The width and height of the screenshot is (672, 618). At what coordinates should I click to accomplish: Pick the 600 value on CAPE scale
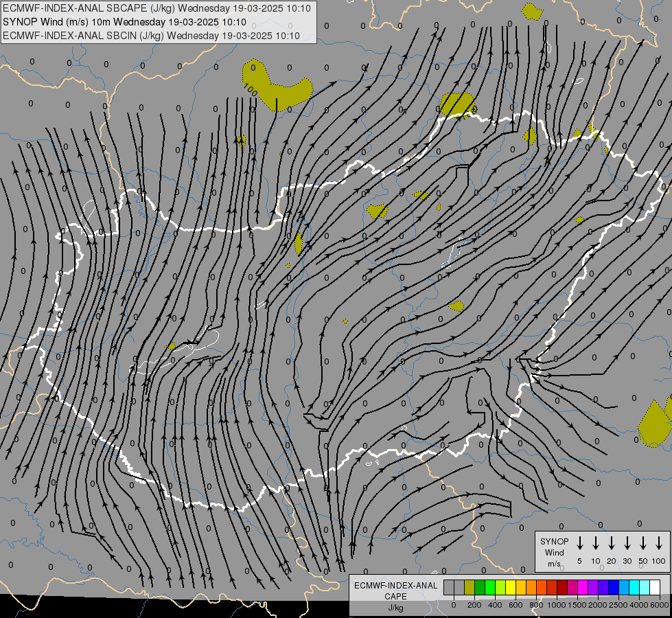coord(515,605)
